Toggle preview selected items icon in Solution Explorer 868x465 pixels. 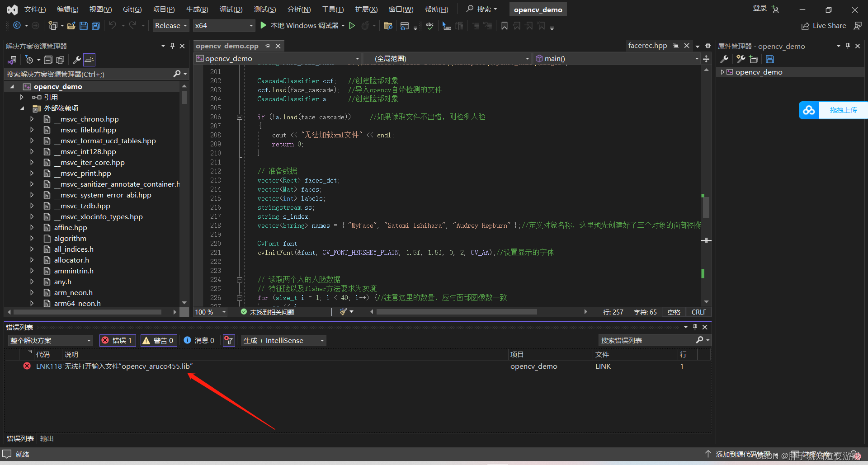(89, 60)
